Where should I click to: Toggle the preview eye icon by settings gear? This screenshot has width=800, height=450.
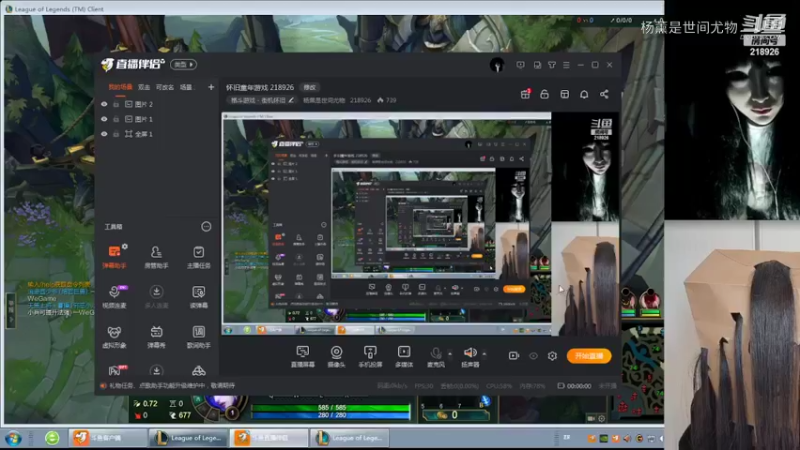533,356
